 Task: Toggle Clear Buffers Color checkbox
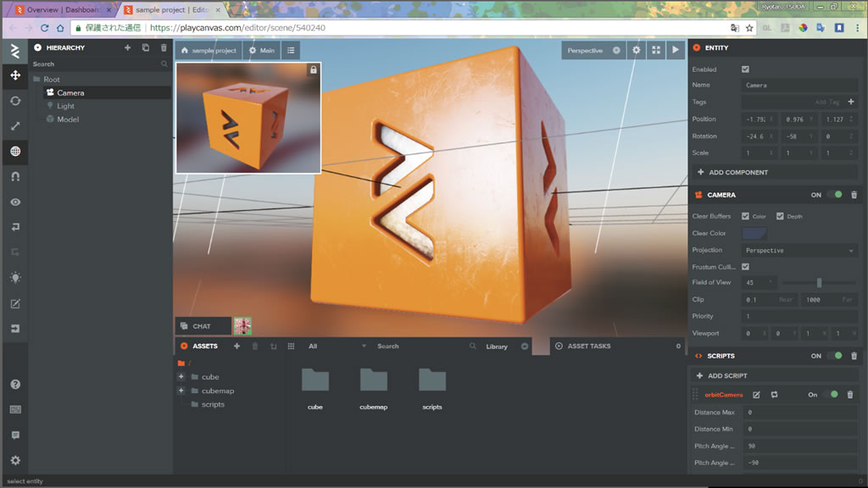tap(745, 216)
